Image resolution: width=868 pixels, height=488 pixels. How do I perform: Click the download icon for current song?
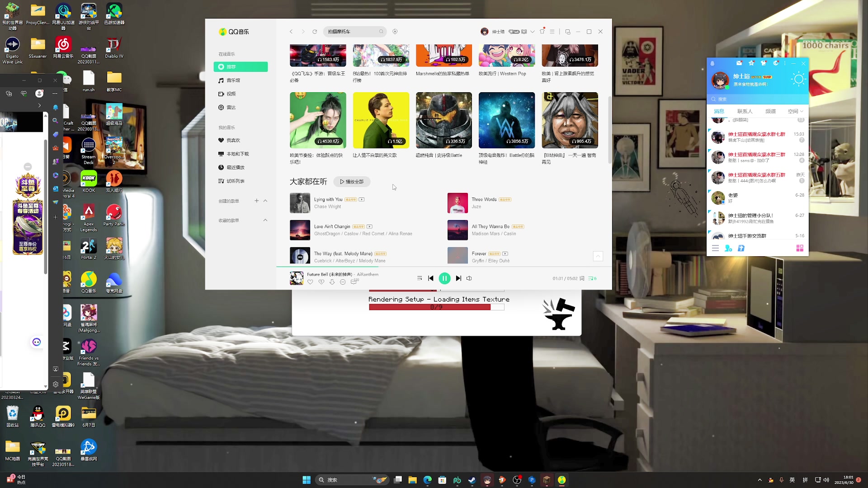332,282
